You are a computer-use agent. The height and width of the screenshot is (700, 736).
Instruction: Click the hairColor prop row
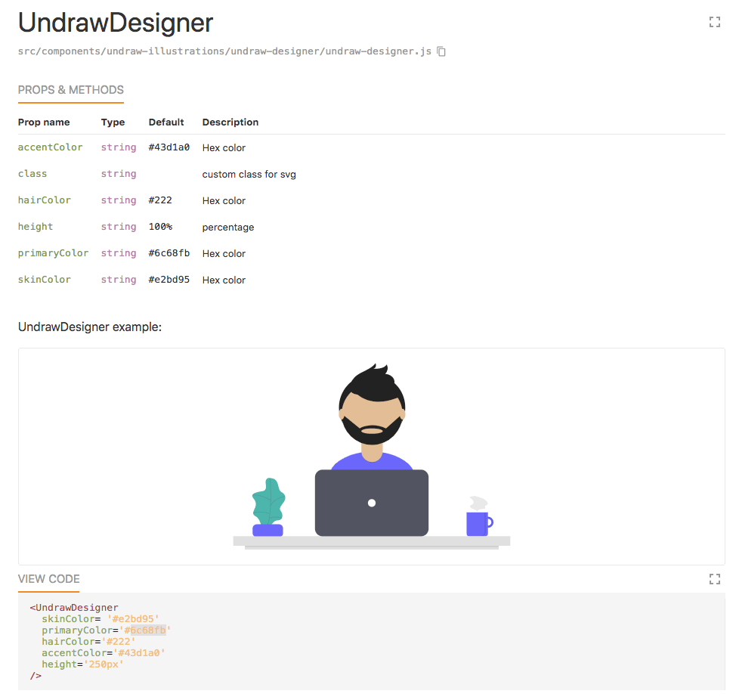(44, 200)
